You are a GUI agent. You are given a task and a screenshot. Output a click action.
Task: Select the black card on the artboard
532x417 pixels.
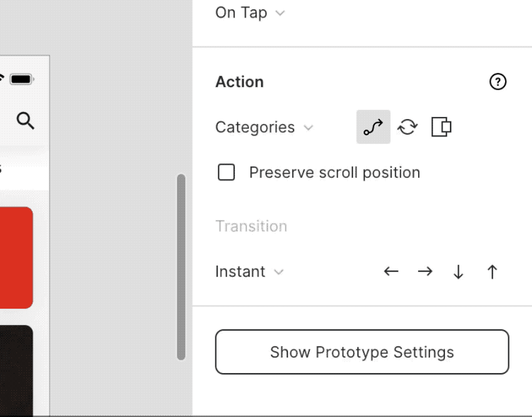[x=16, y=371]
